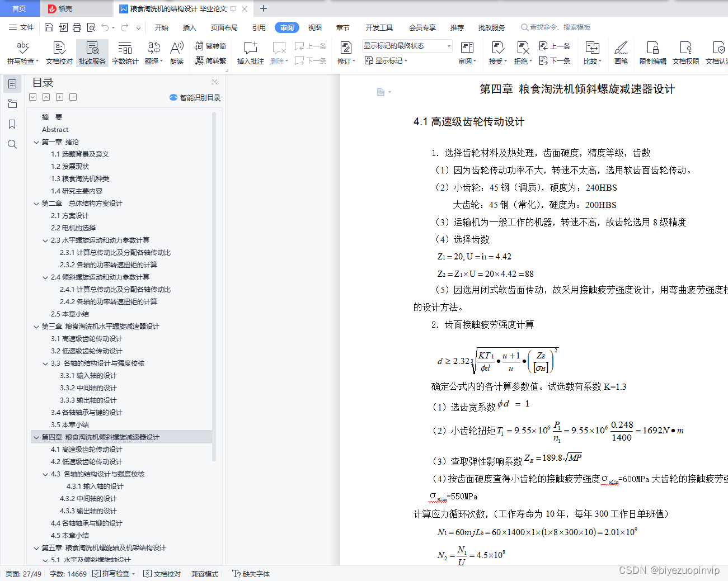Screen dimensions: 728x581
Task: Collapse 第二章 总体结构方案设计 node
Action: [36, 204]
